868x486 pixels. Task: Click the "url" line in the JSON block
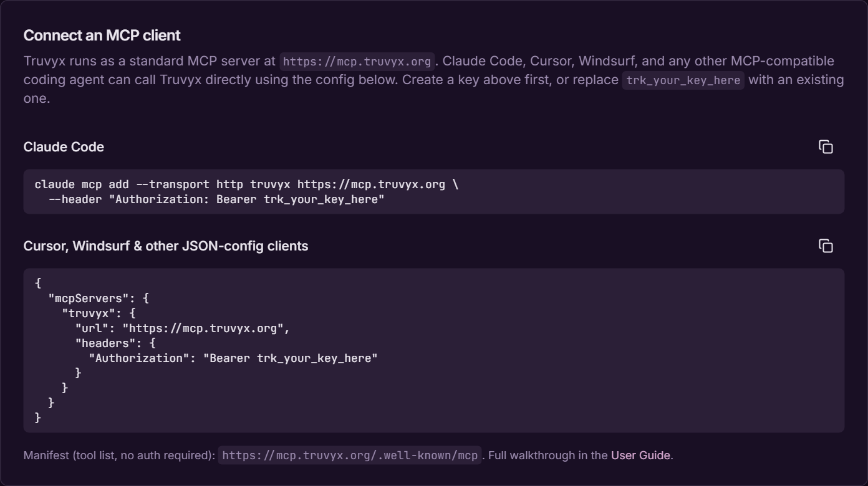183,328
